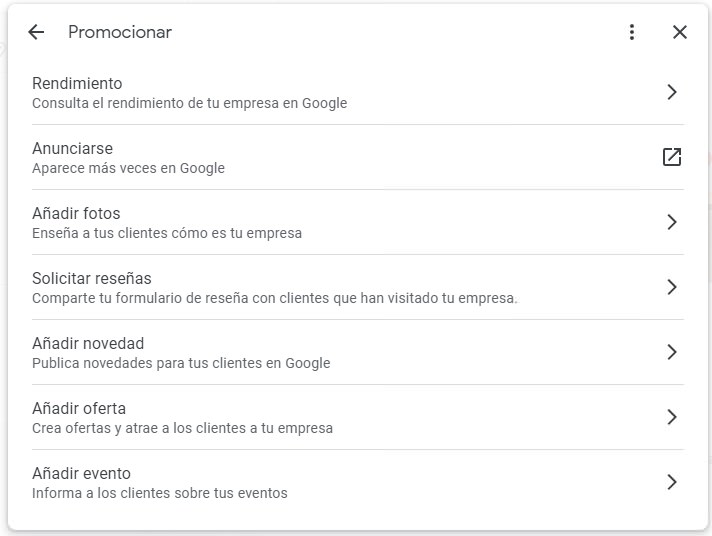Image resolution: width=712 pixels, height=536 pixels.
Task: Click the external link icon next to Anunciarse
Action: tap(672, 157)
